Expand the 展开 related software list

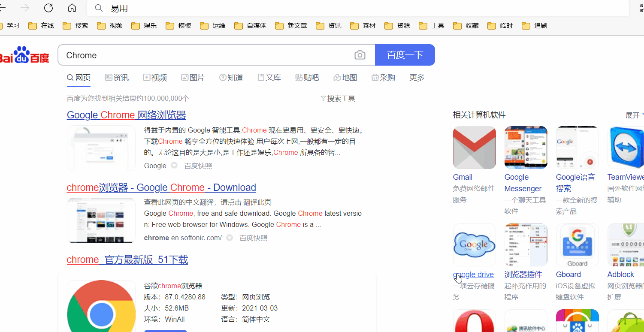(634, 115)
